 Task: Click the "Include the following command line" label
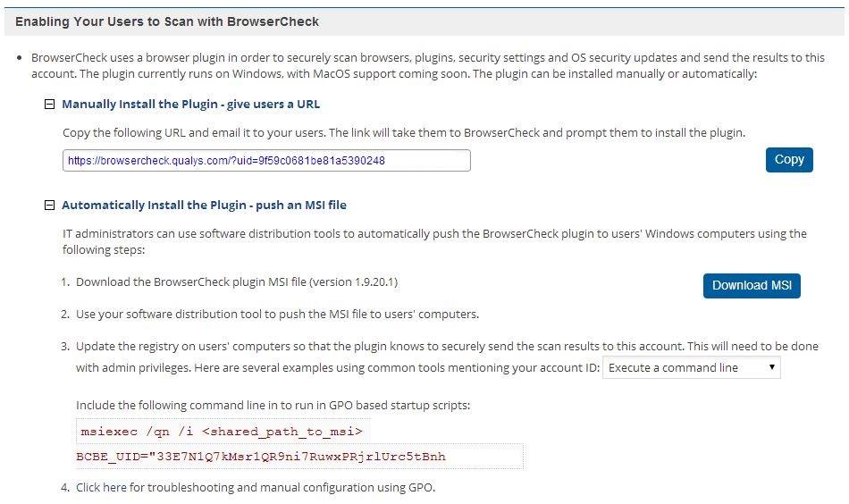coord(273,405)
